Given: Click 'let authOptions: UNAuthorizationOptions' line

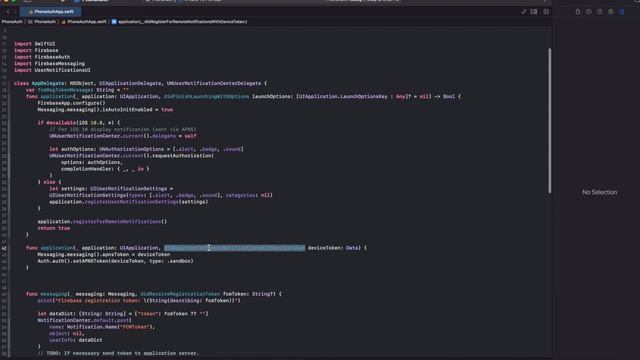Looking at the screenshot, I should (x=146, y=149).
